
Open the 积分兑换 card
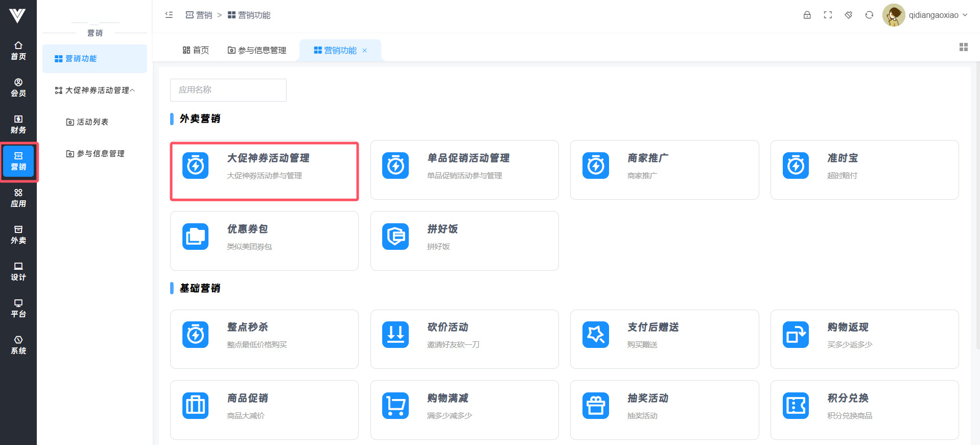pos(864,409)
